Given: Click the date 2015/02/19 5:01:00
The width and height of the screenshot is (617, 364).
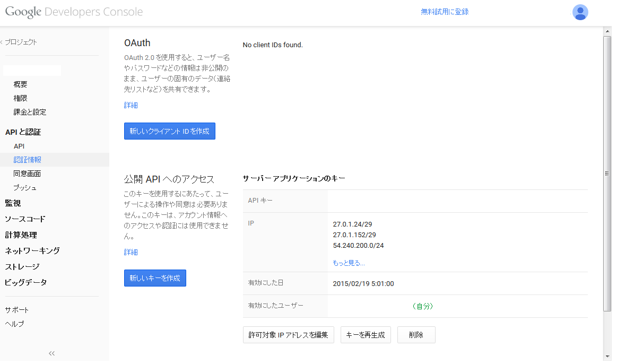Looking at the screenshot, I should 363,284.
